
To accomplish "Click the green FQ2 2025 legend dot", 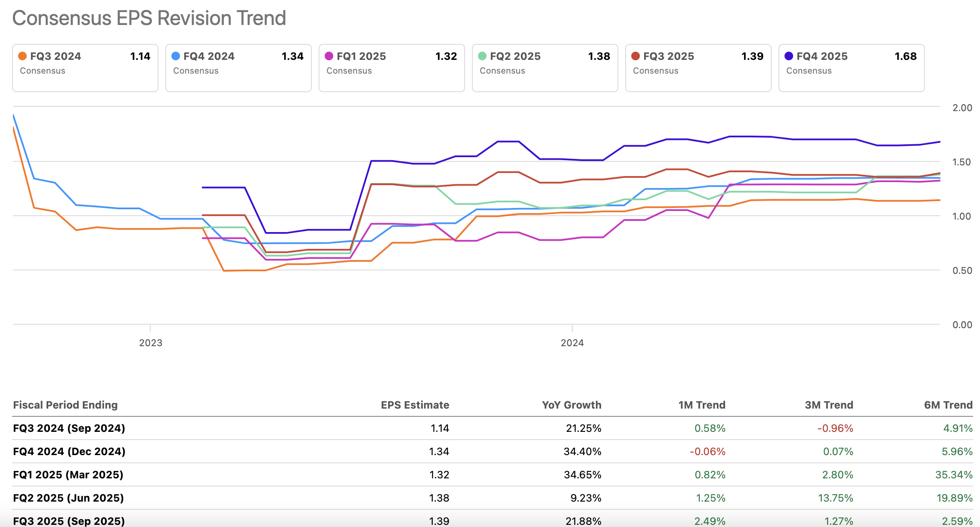I will point(482,56).
